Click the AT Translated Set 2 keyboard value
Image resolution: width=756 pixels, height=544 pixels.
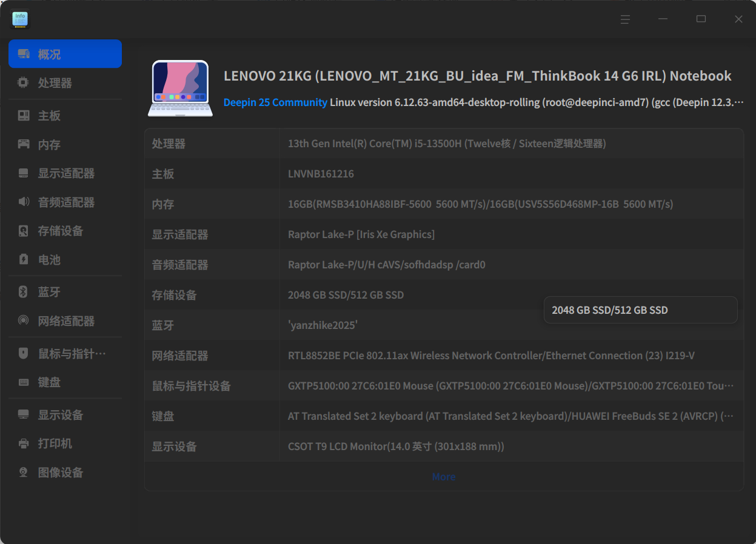pyautogui.click(x=511, y=416)
